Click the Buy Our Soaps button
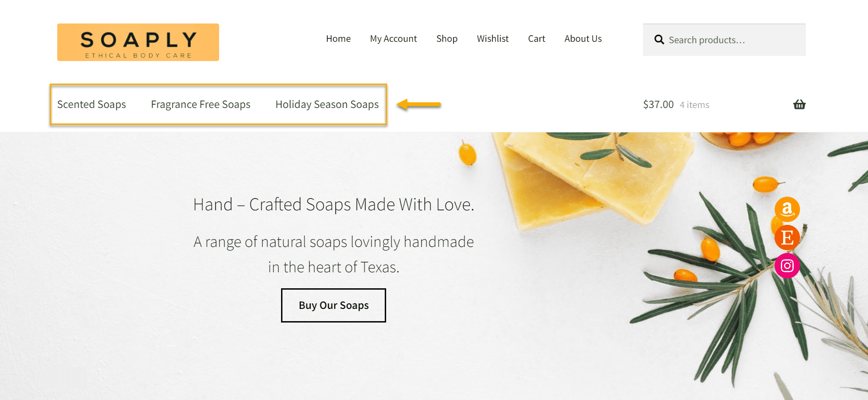This screenshot has height=400, width=868. (x=334, y=305)
